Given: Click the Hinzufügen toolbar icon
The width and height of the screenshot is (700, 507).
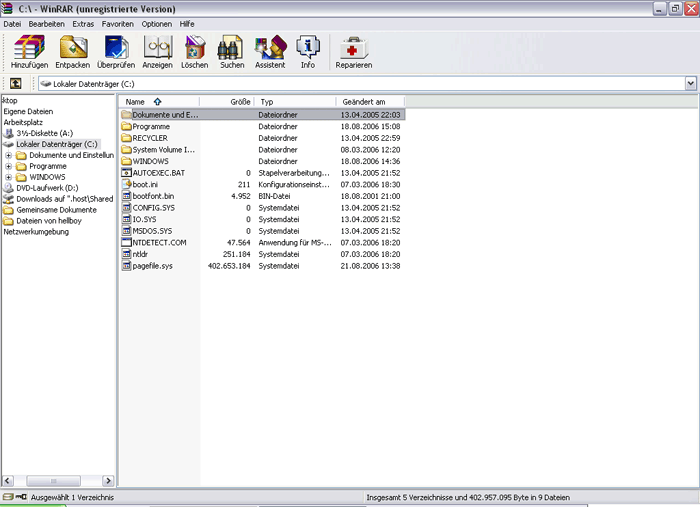Looking at the screenshot, I should coord(29,51).
